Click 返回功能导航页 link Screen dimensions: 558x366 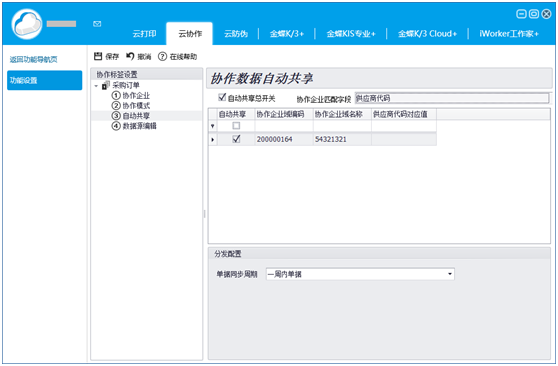click(x=33, y=59)
